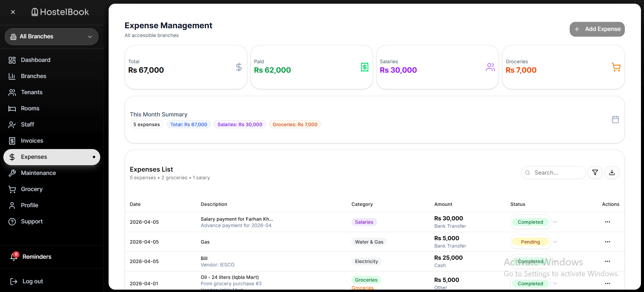Open actions menu for Gas row
The image size is (644, 292).
[x=607, y=242]
